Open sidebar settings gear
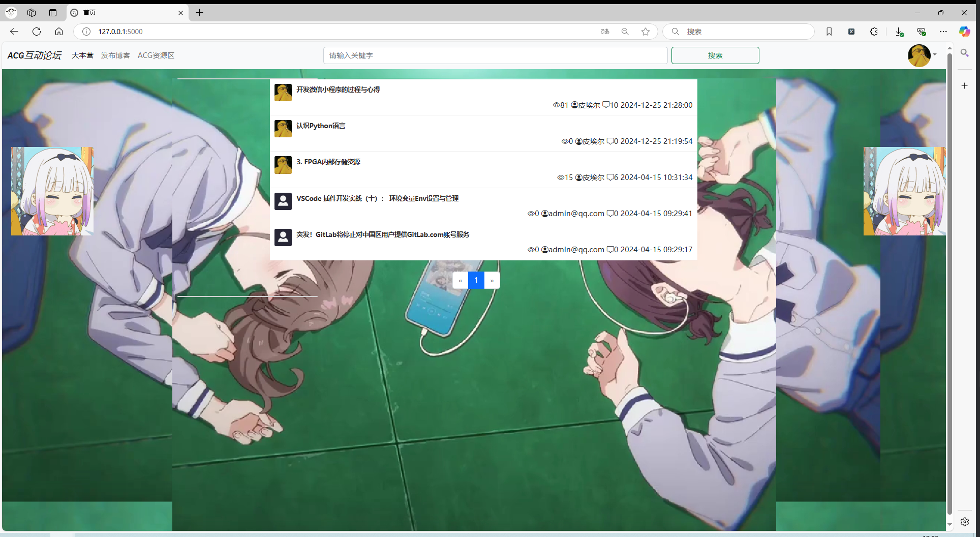Viewport: 980px width, 537px height. (x=965, y=522)
